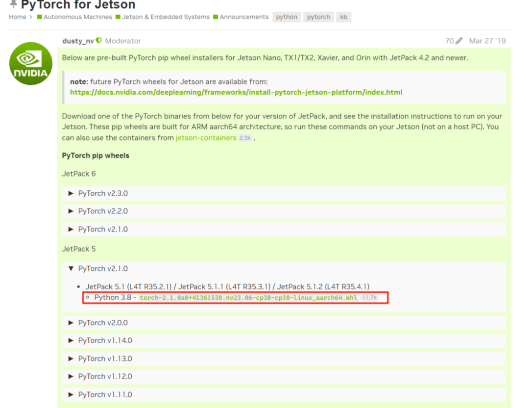This screenshot has width=532, height=408.
Task: Expand JetPack 6 PyTorch v2.1.0 section
Action: click(x=284, y=229)
